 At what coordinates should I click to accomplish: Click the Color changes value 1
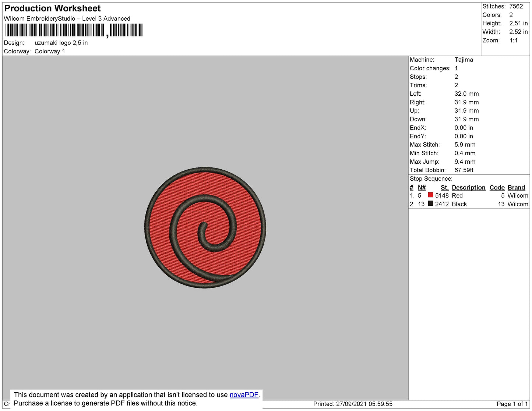[x=456, y=68]
